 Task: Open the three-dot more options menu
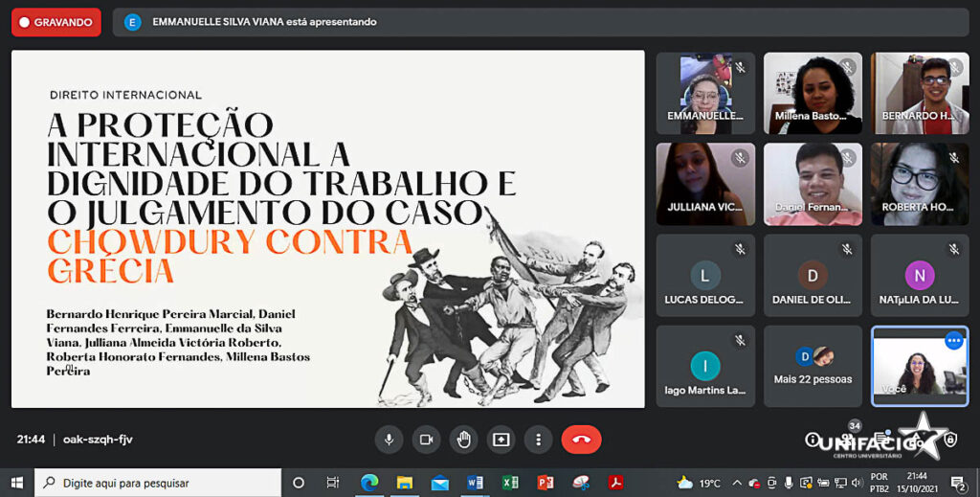point(539,440)
